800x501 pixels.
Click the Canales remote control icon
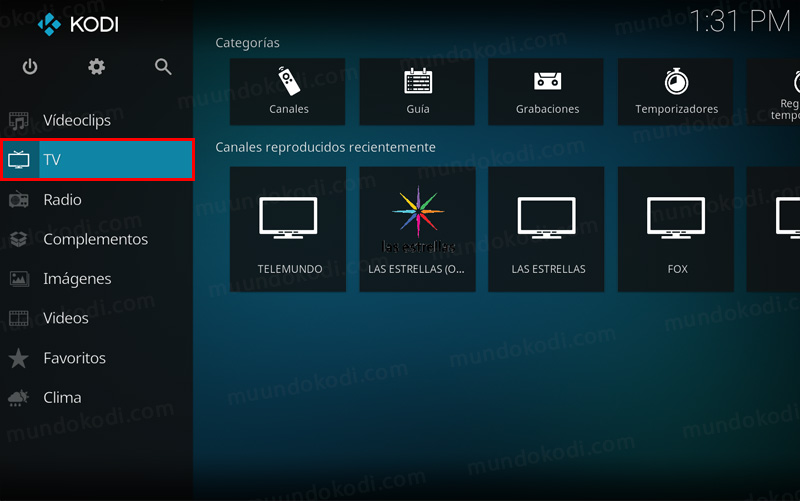[x=289, y=81]
